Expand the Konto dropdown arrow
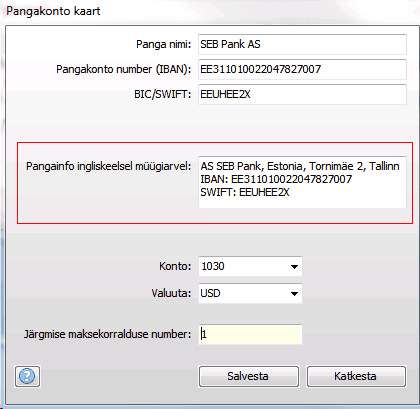420x409 pixels. tap(294, 267)
